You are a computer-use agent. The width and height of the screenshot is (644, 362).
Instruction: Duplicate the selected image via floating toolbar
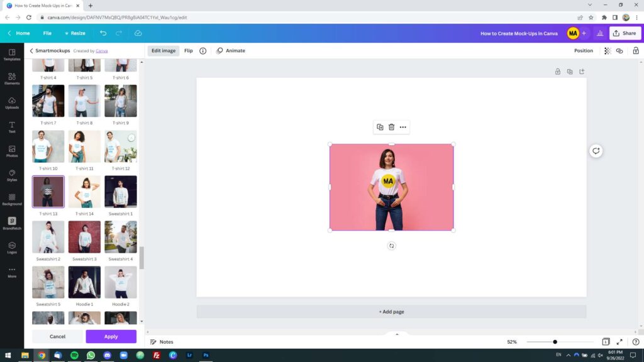click(x=380, y=127)
